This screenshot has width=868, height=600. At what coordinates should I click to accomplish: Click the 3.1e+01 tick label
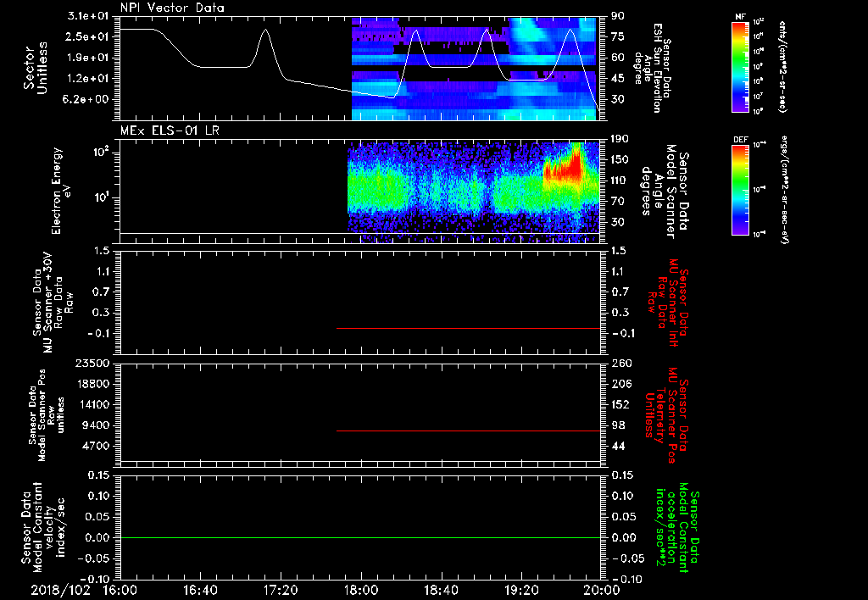87,16
